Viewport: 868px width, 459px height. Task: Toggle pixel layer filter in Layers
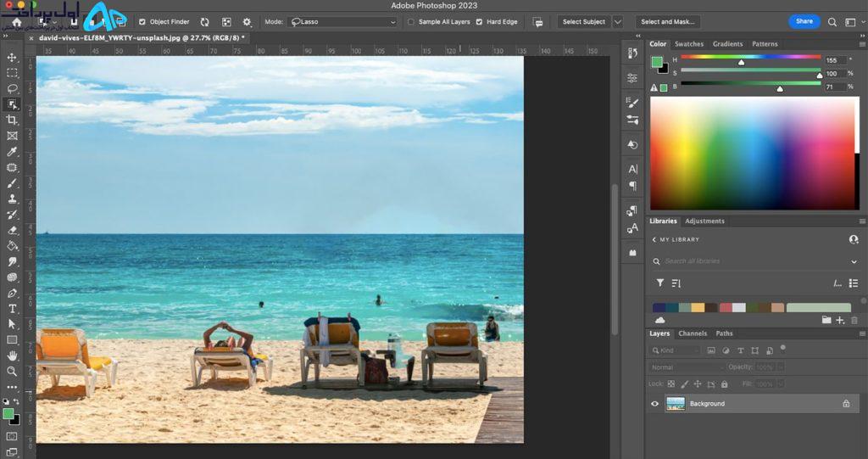click(x=711, y=350)
